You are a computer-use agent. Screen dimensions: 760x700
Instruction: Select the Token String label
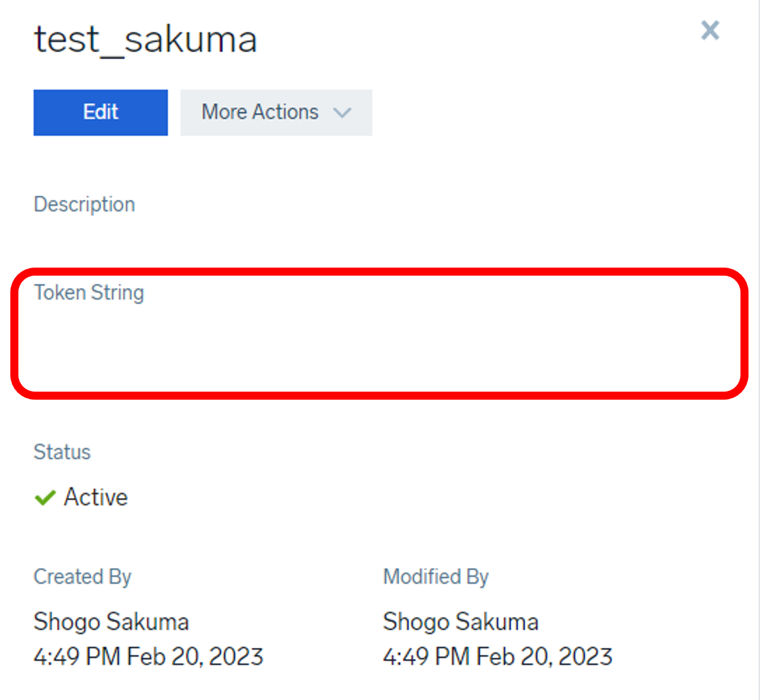88,292
